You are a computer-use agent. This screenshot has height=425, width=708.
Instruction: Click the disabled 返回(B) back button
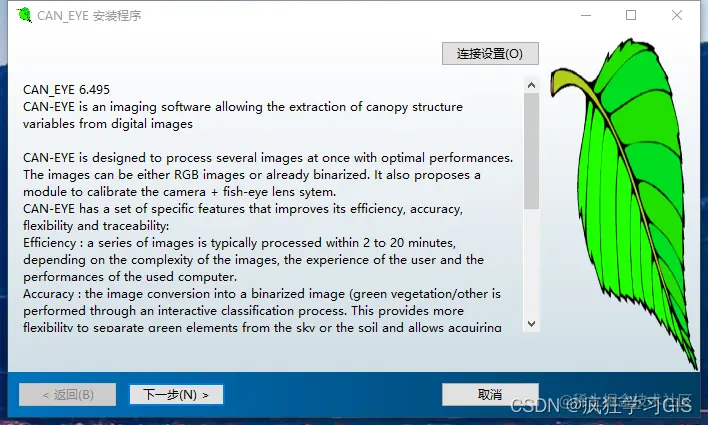coord(67,395)
